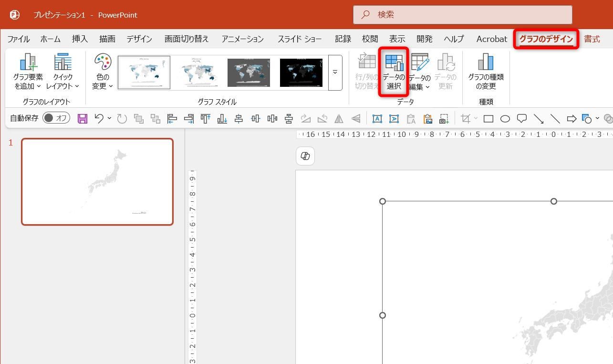Open the Slide Show (スライド ショー) tab
Screen dimensions: 613x364
click(300, 39)
